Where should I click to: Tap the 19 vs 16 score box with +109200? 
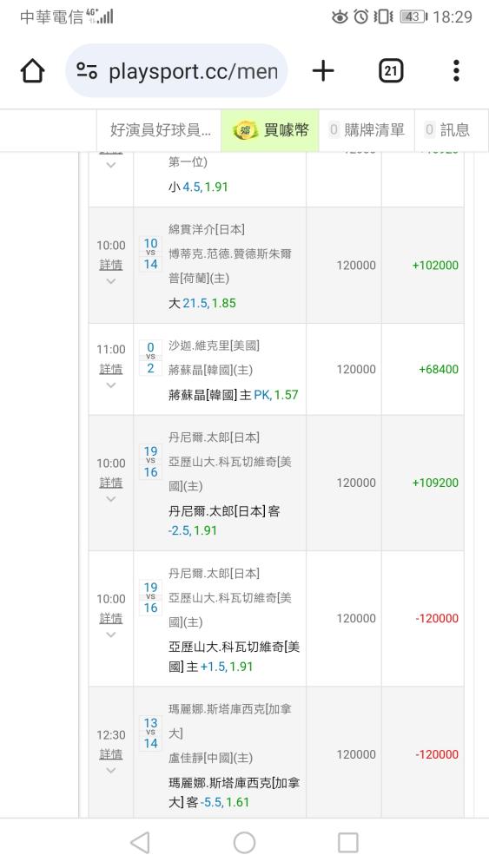150,462
